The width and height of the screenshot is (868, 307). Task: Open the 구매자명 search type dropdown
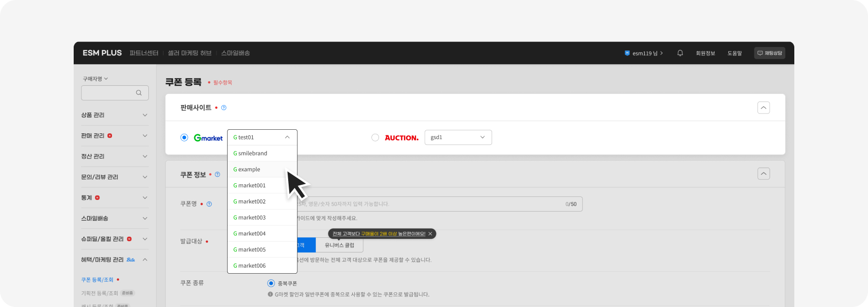tap(95, 79)
